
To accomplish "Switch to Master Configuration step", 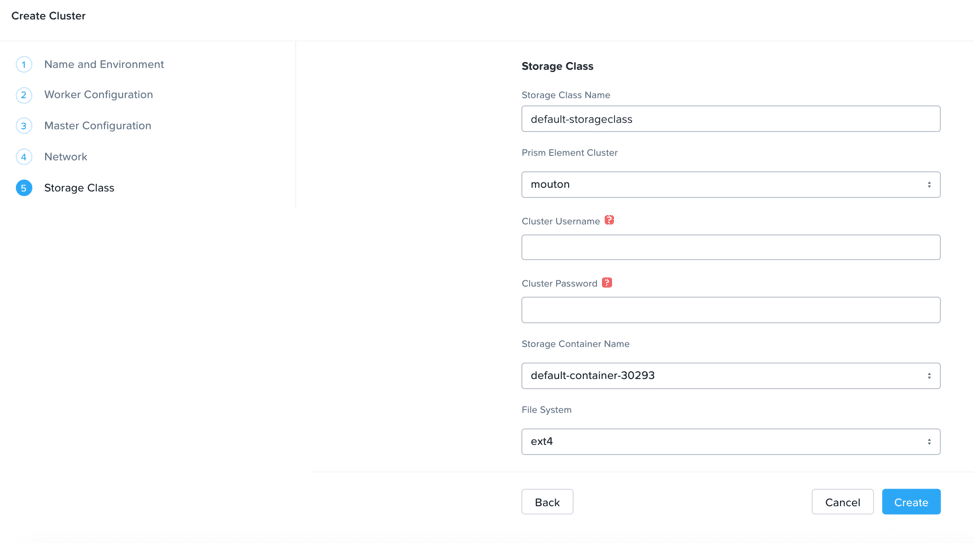I will point(98,126).
